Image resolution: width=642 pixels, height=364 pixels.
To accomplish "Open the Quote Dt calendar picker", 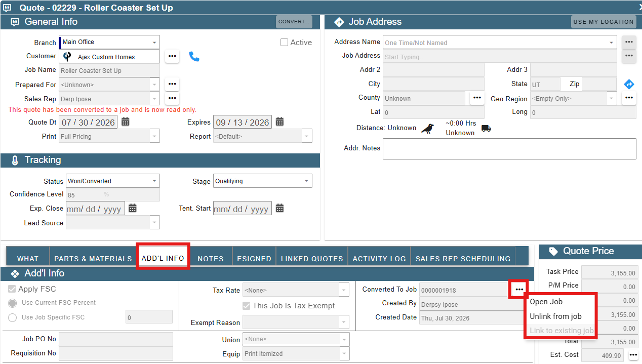I will [x=126, y=122].
